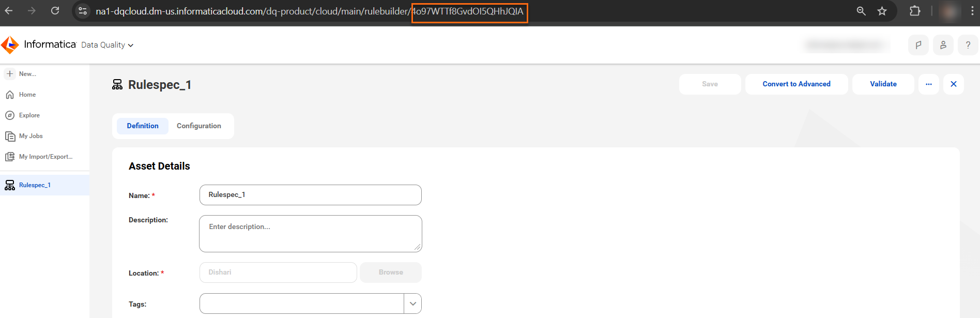Open browser extensions puzzle icon

coord(915,11)
